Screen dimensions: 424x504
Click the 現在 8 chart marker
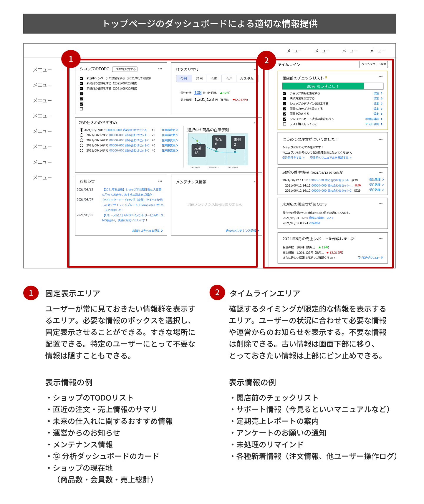[x=219, y=142]
